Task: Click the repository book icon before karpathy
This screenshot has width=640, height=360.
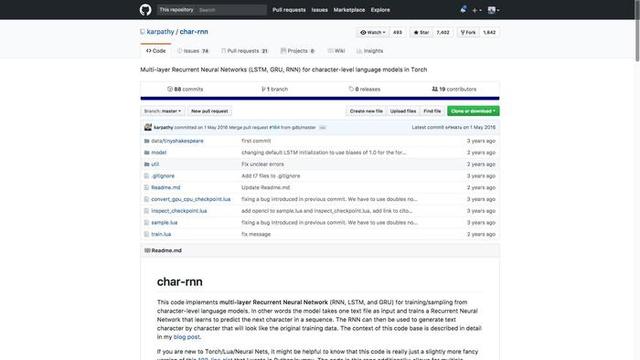Action: point(142,32)
